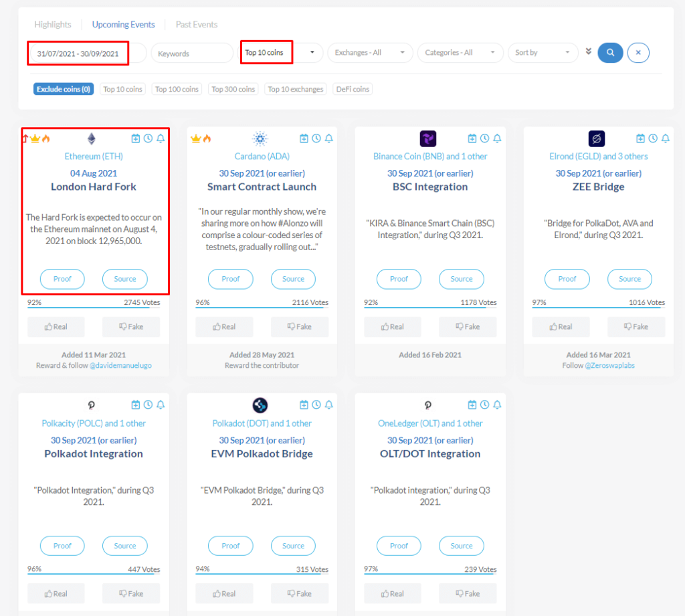Click the 97% vote bar on the ZEE Bridge card
This screenshot has height=616, width=685.
point(599,308)
